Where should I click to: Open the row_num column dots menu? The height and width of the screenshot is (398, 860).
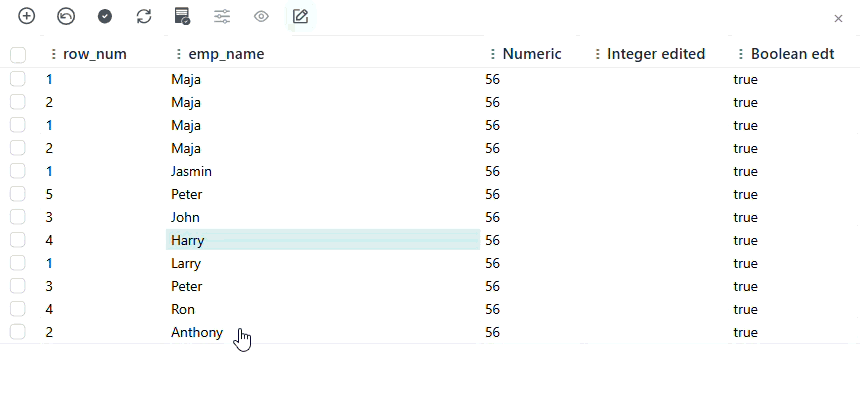click(x=53, y=54)
